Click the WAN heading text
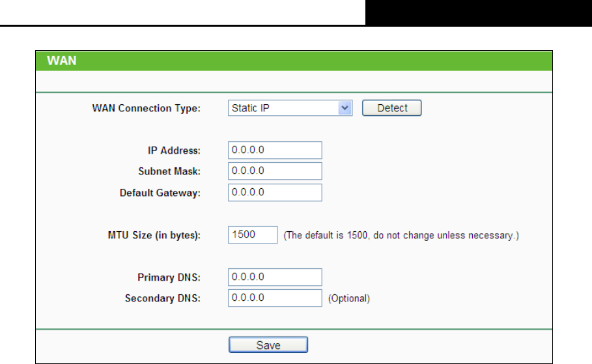Image resolution: width=592 pixels, height=364 pixels. [61, 61]
